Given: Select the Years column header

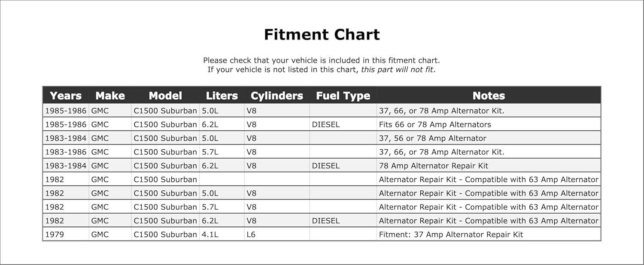Looking at the screenshot, I should (66, 96).
